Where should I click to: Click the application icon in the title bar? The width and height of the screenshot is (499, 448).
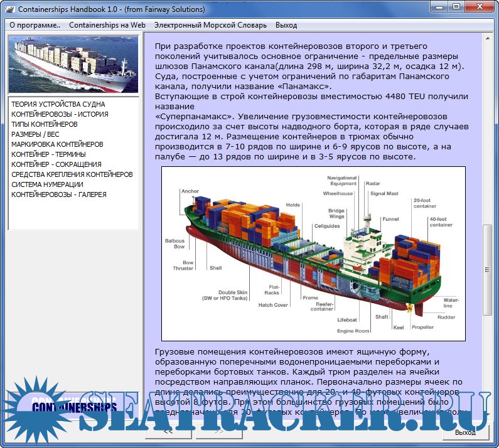pos(8,9)
